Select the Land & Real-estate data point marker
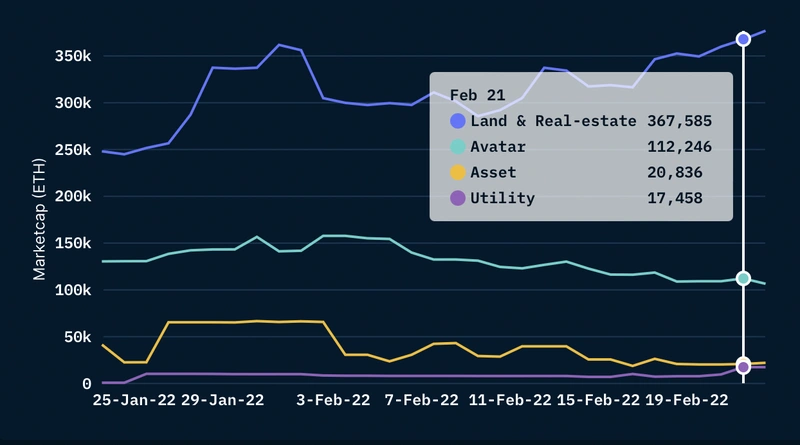800x445 pixels. click(x=743, y=39)
